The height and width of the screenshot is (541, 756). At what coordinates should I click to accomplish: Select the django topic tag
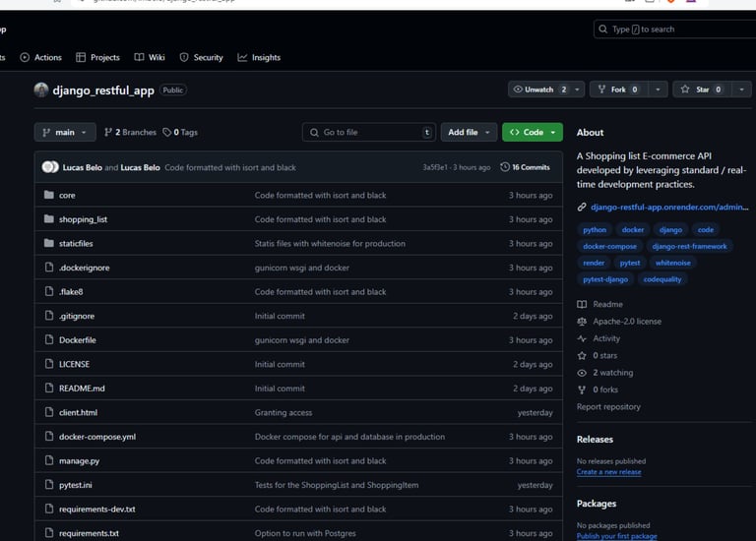point(670,230)
